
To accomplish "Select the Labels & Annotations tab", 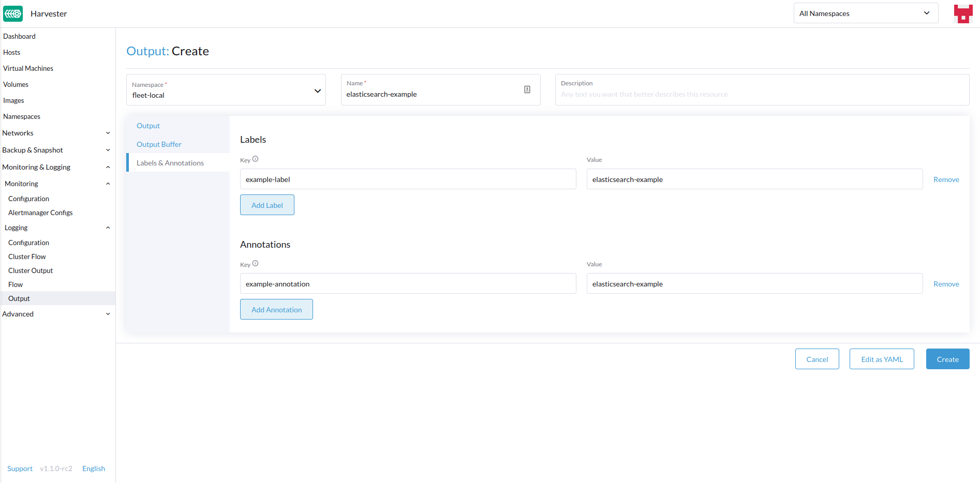I will coord(170,162).
